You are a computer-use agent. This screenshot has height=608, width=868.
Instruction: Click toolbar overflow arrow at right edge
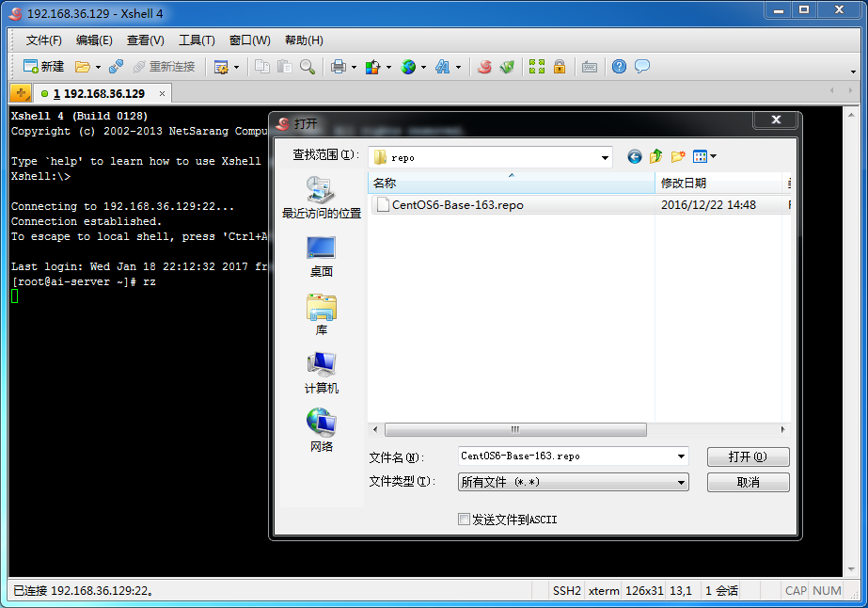853,72
